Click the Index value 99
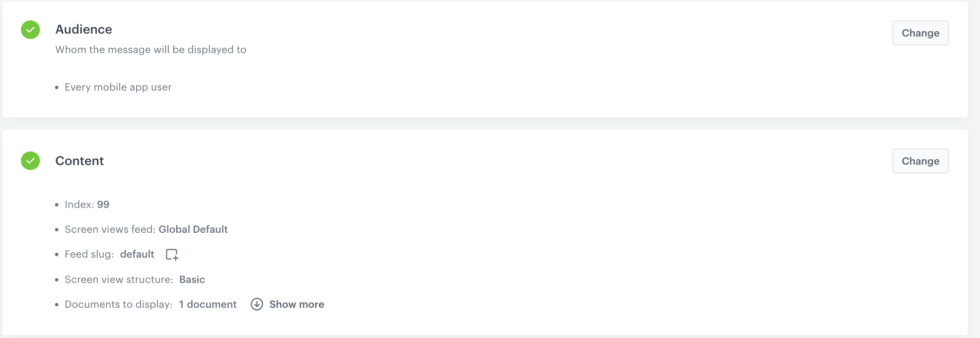 103,205
